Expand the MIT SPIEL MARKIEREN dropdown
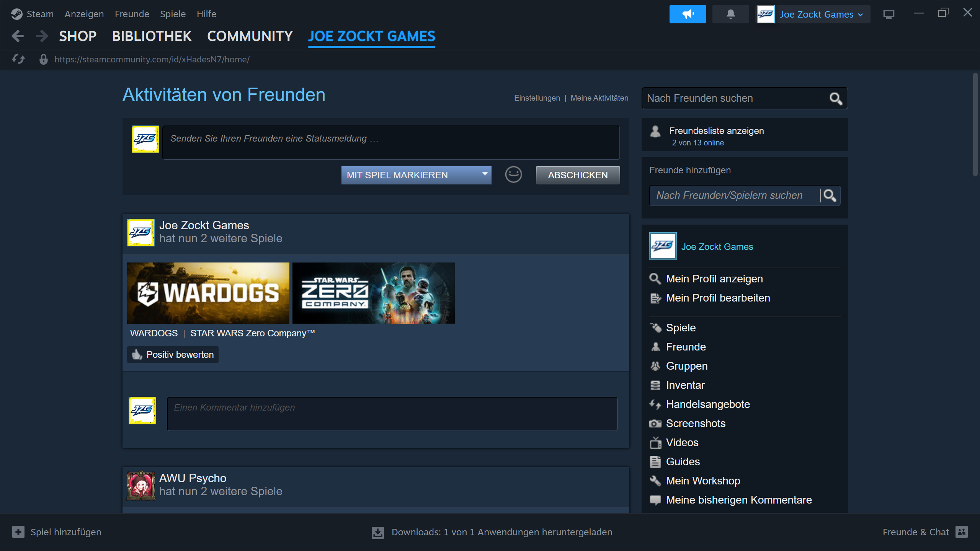 click(x=416, y=175)
